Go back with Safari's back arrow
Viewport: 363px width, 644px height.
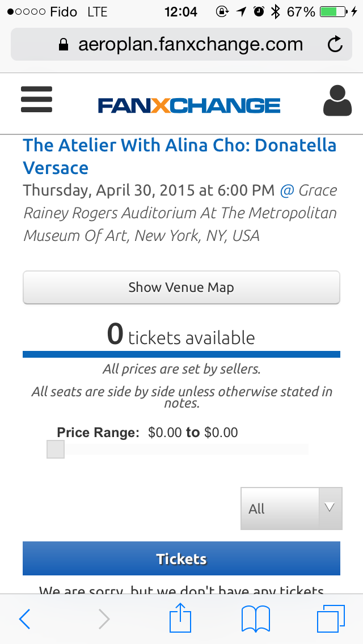click(24, 618)
